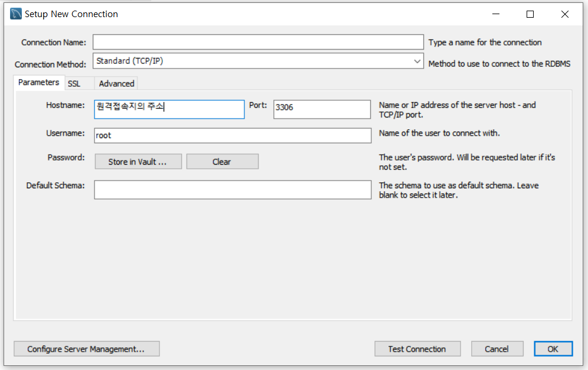Click the 'Name of the user to connect with.' text
The image size is (588, 370).
coord(439,133)
